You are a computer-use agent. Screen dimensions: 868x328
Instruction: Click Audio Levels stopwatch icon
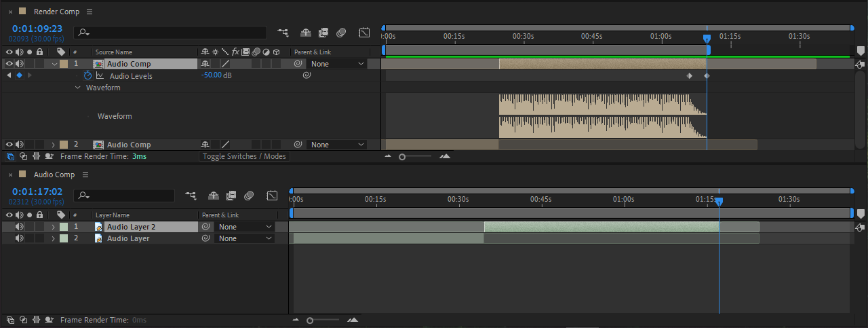click(87, 75)
